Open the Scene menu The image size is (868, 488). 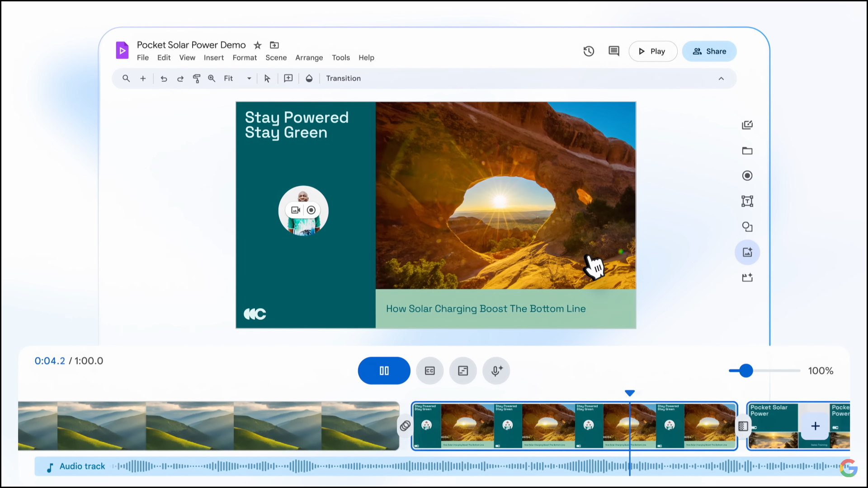tap(276, 58)
